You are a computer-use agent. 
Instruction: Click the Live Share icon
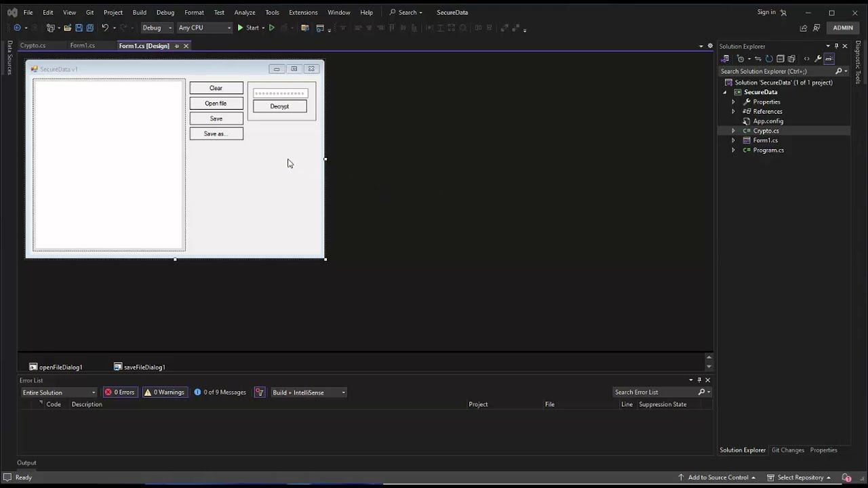[x=804, y=28]
